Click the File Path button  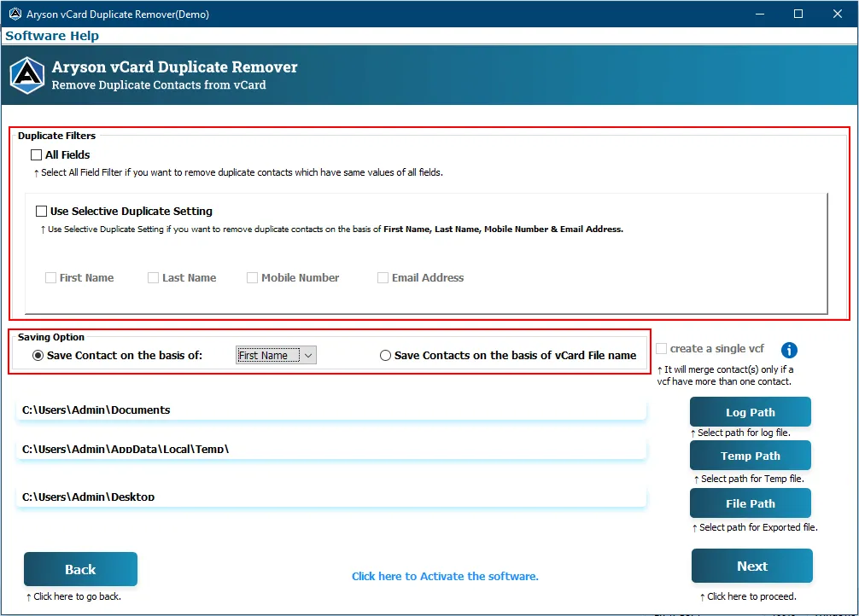pos(750,503)
